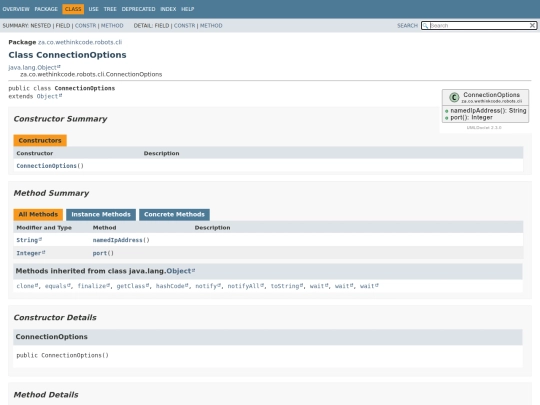Screen dimensions: 540x405
Task: Open the Integer return type link
Action: click(x=31, y=253)
